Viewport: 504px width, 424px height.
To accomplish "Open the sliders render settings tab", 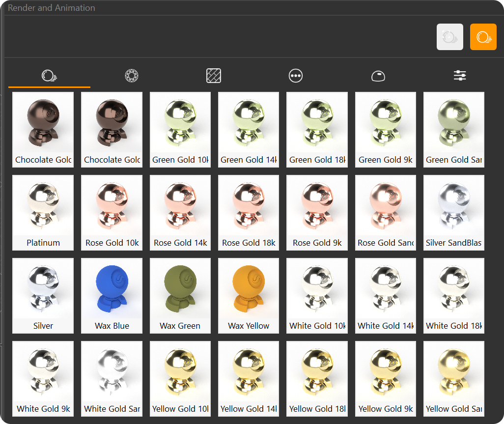I will click(x=460, y=76).
